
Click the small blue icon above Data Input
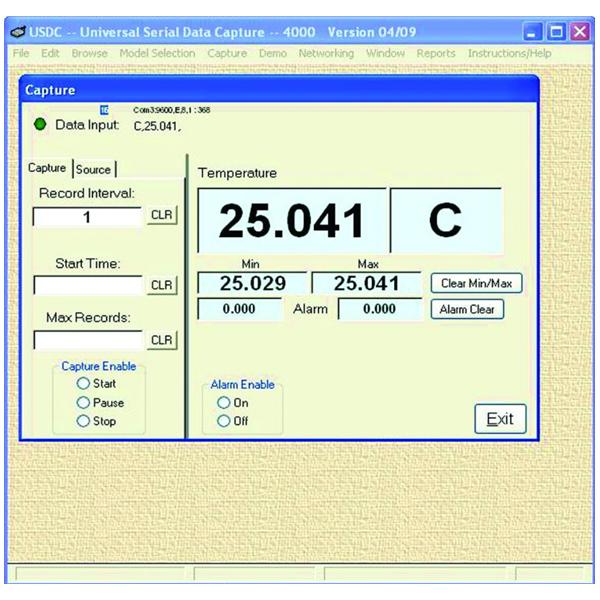click(x=104, y=110)
